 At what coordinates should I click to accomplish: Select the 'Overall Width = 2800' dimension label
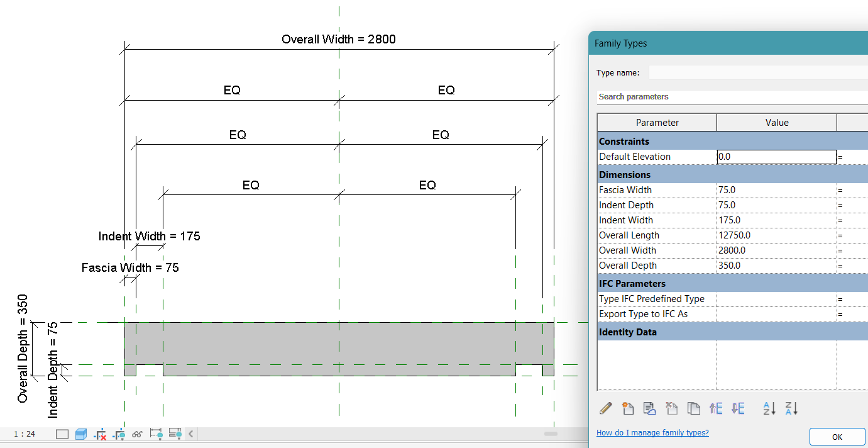click(x=339, y=39)
